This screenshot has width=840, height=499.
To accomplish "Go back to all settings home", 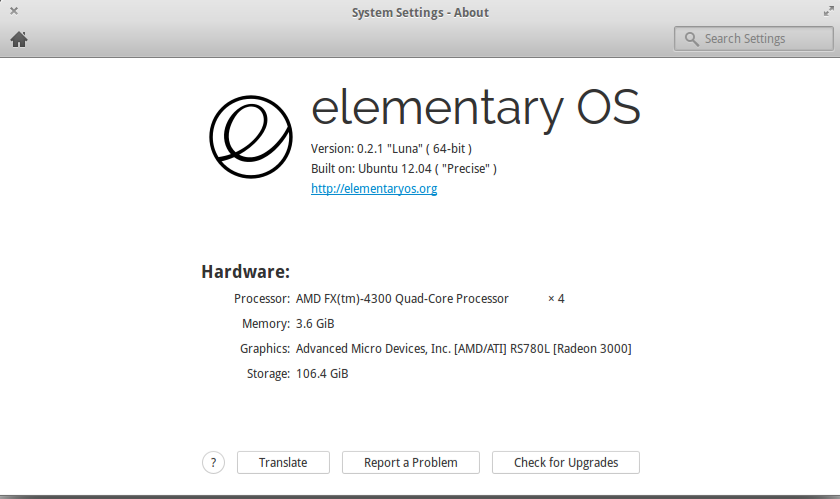I will (x=19, y=39).
